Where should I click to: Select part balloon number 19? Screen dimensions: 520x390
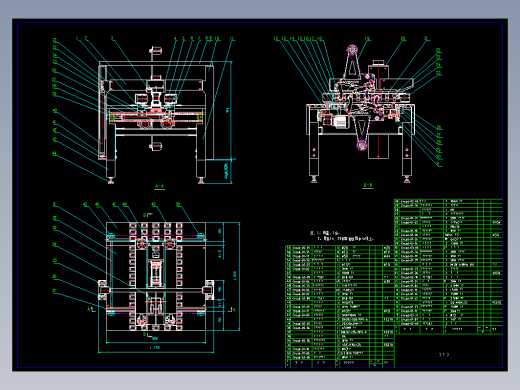[367, 39]
